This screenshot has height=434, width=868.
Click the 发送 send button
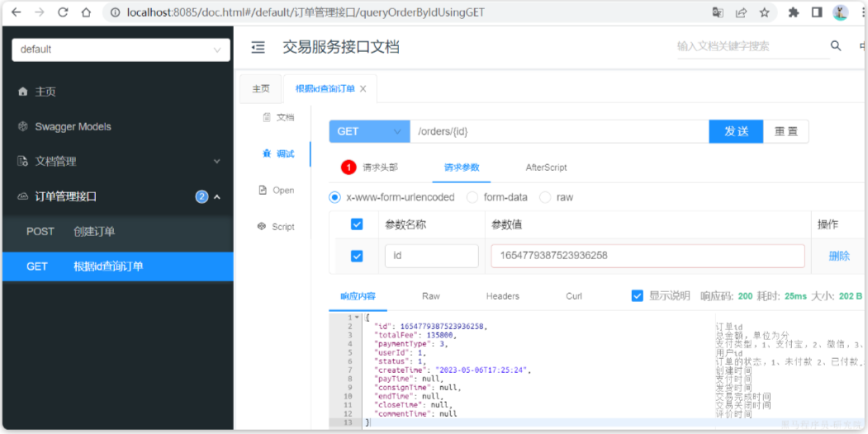click(736, 131)
